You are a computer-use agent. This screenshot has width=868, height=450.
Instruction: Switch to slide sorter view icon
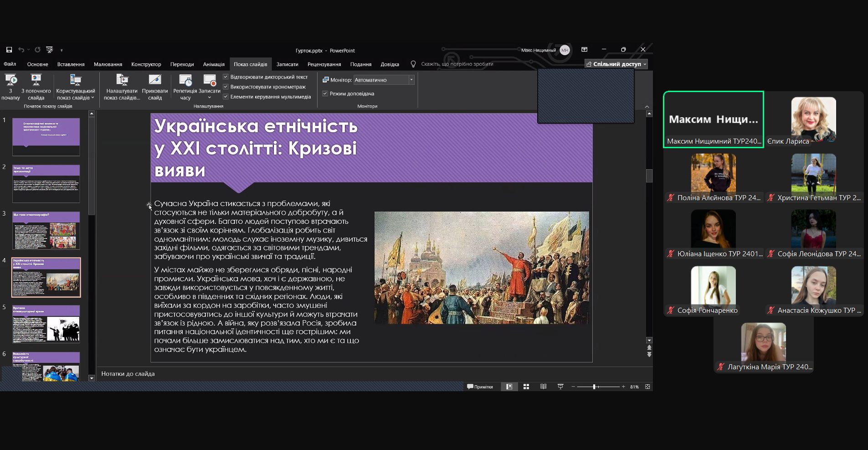pos(526,387)
